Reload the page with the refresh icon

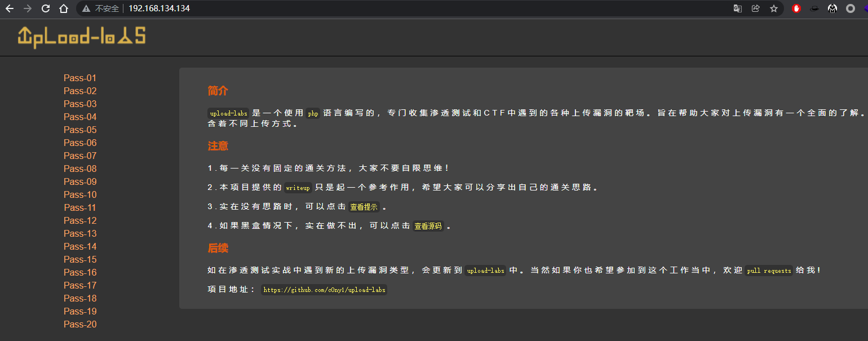[46, 8]
